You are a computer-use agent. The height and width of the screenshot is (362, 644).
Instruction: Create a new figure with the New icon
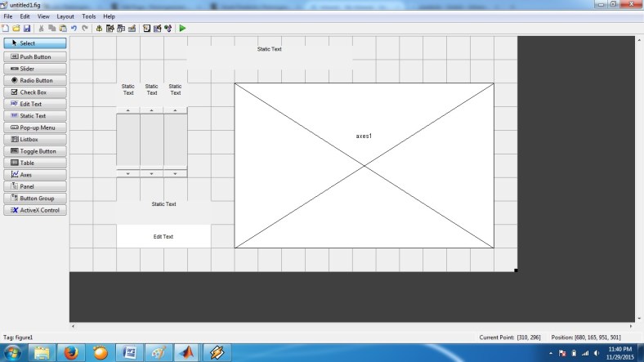click(x=6, y=28)
